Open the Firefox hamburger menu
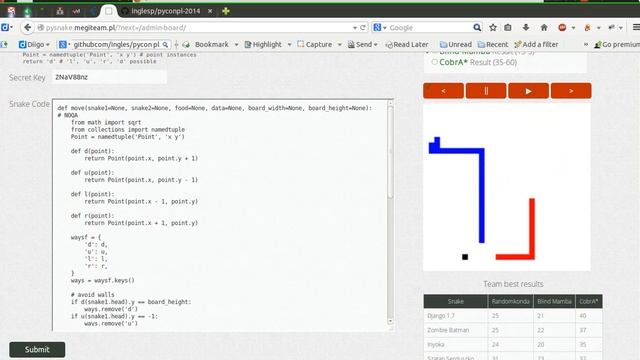This screenshot has height=360, width=640. pos(636,27)
